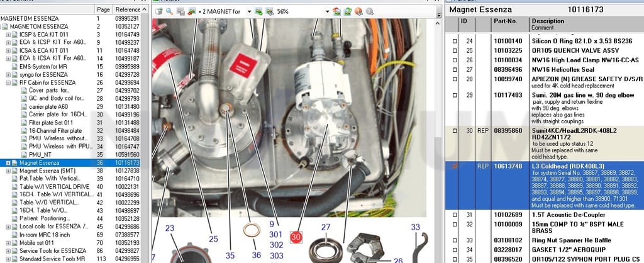Expand the ICSP & ECA KIT 011 node
The image size is (644, 263).
tap(8, 35)
